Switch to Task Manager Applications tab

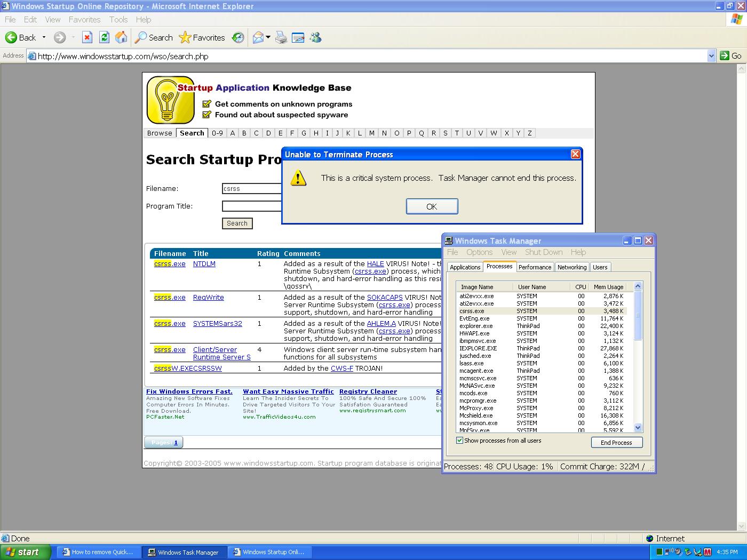(x=465, y=267)
